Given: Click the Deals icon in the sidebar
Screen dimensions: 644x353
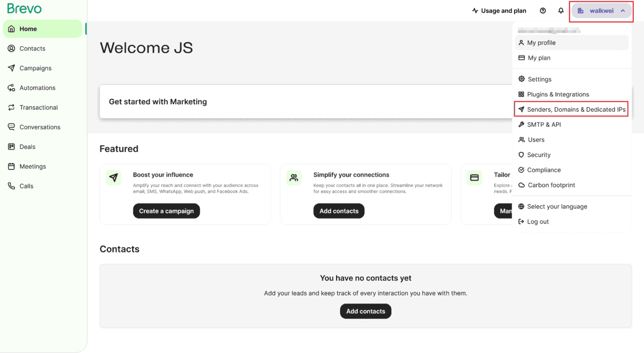Looking at the screenshot, I should pos(11,147).
